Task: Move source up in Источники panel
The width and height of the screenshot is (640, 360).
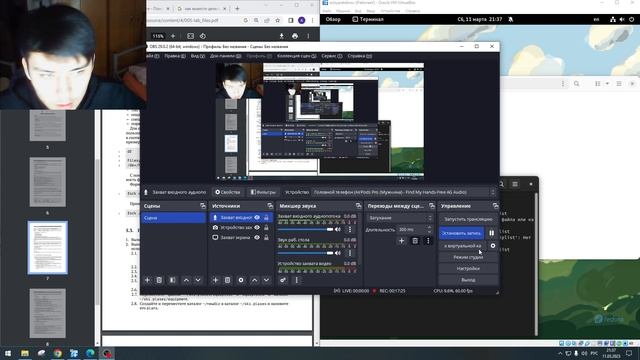Action: pyautogui.click(x=254, y=280)
